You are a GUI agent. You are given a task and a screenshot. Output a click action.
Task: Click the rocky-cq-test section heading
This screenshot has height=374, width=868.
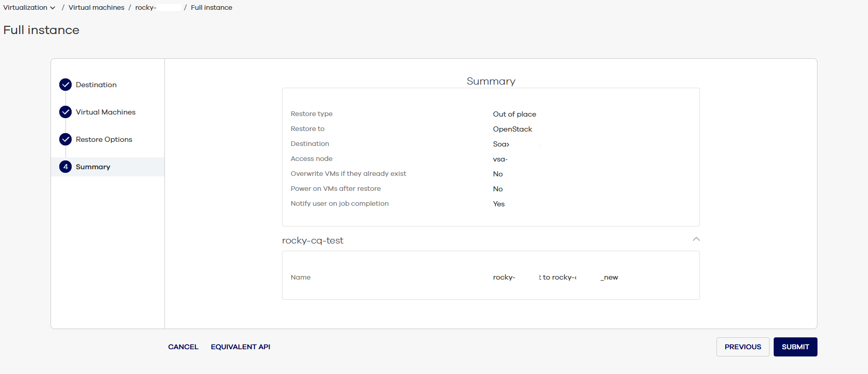click(312, 240)
